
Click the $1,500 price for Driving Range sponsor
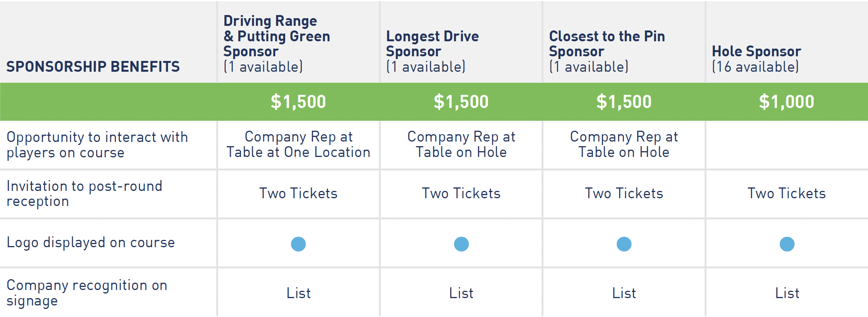tap(298, 102)
